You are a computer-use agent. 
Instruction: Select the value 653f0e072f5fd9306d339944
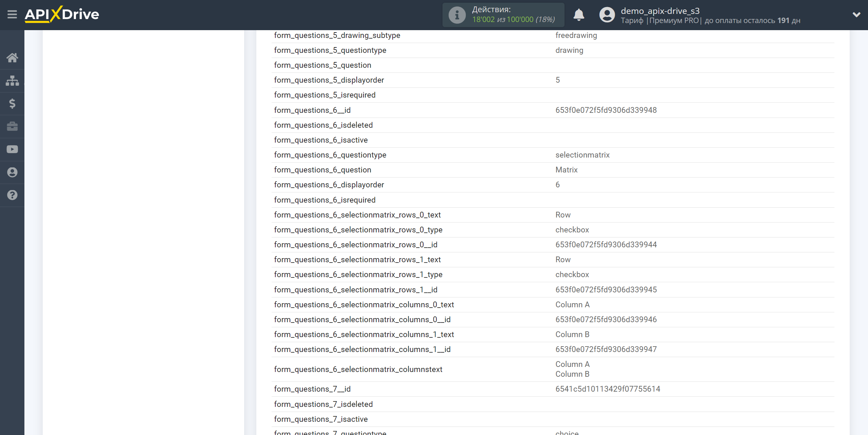(606, 245)
